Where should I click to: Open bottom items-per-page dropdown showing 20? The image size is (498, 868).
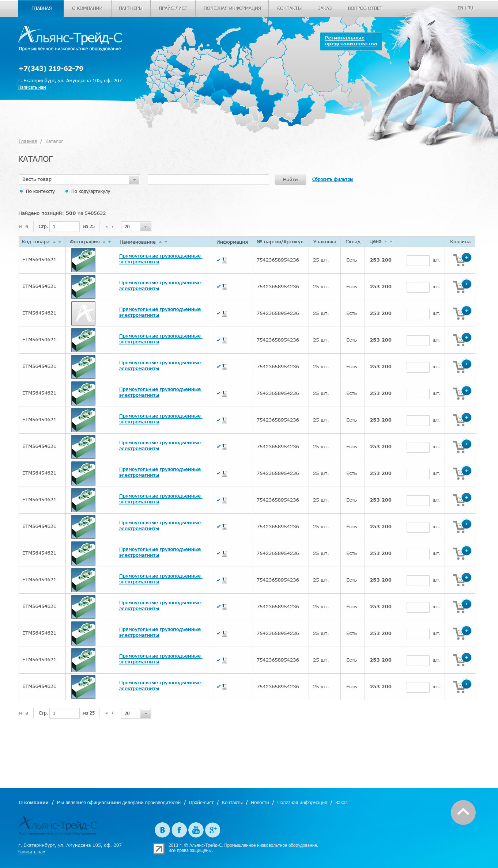(x=136, y=713)
